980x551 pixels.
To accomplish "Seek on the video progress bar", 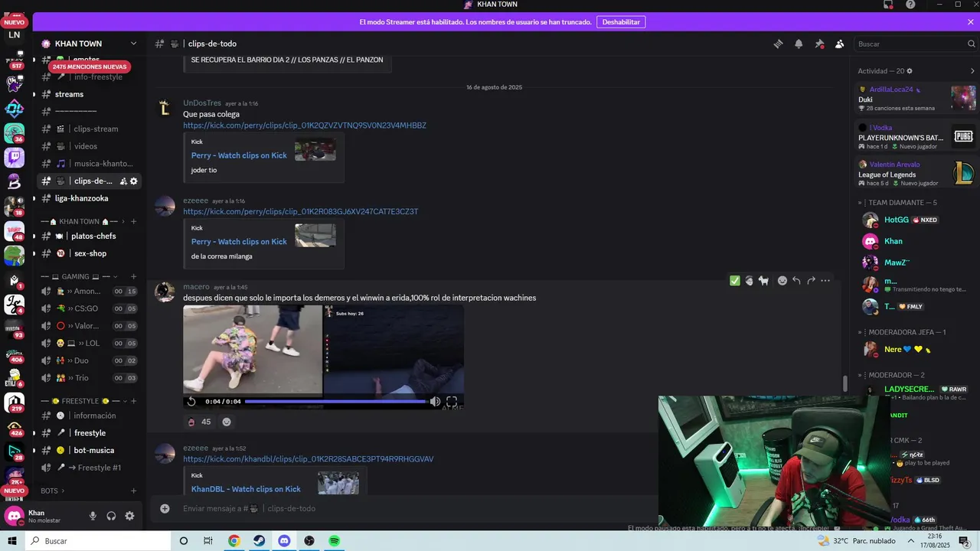I will [335, 401].
